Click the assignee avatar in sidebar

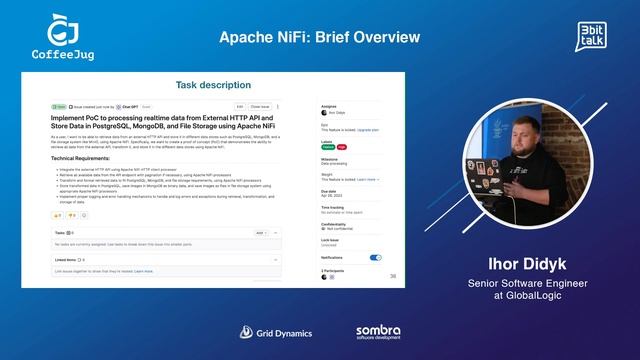click(x=324, y=113)
